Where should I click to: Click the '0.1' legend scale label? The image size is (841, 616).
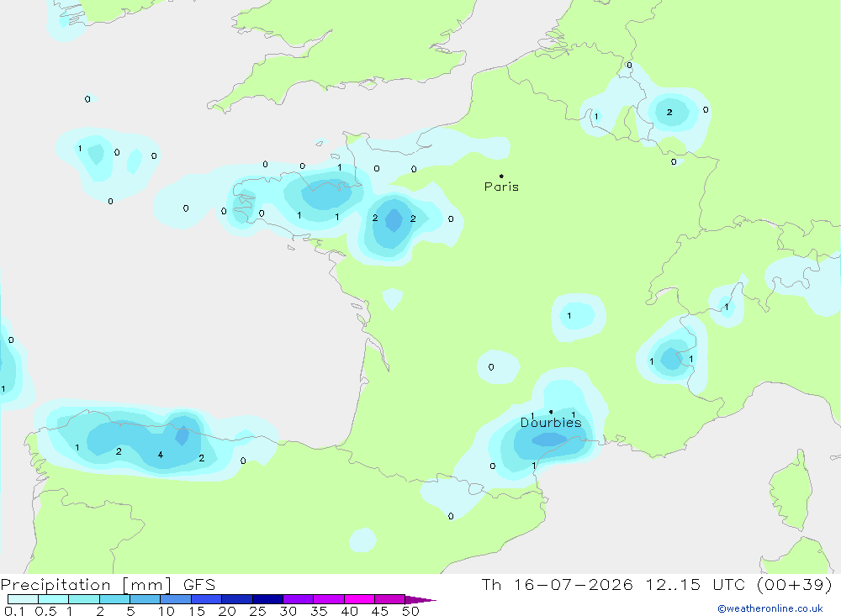click(x=14, y=611)
